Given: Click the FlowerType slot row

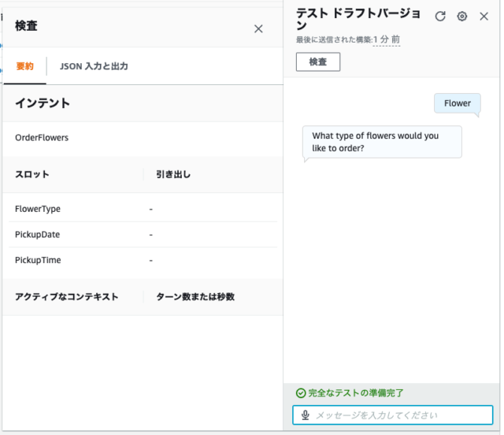Looking at the screenshot, I should (143, 209).
